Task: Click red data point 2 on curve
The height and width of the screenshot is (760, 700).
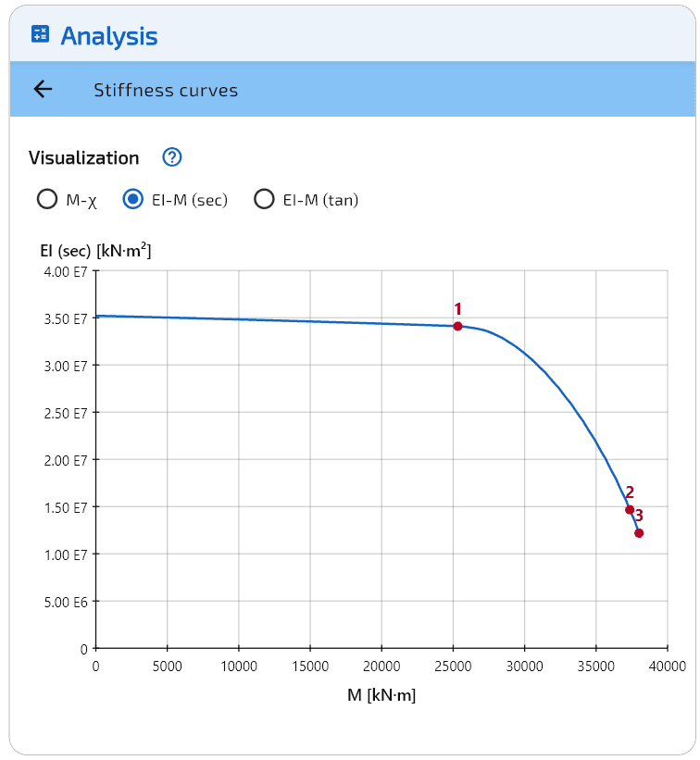Action: (630, 510)
